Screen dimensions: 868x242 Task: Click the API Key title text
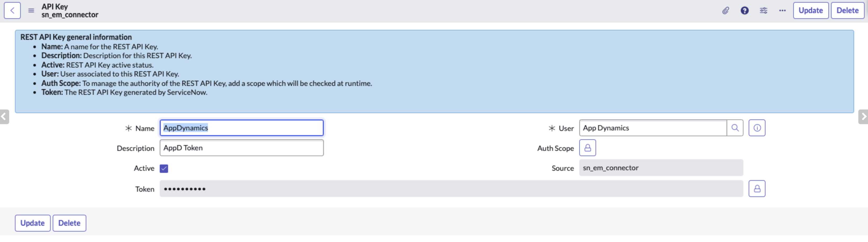pyautogui.click(x=55, y=6)
